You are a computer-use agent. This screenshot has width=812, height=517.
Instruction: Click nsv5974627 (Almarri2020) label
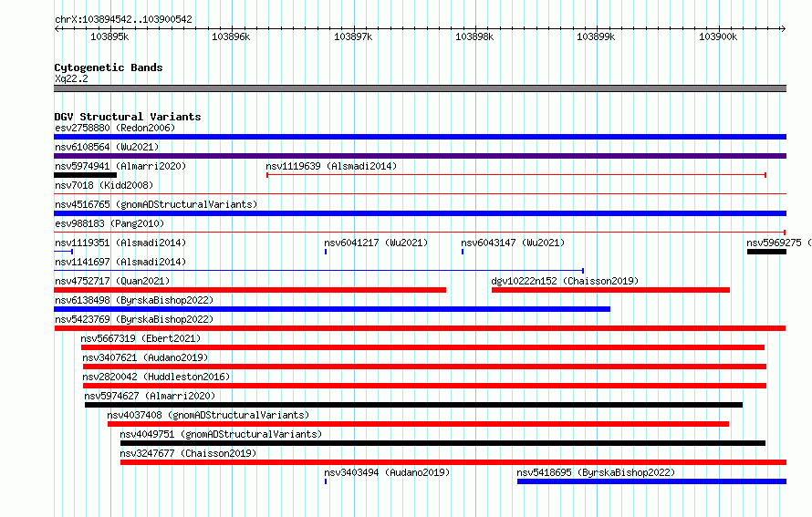[x=150, y=396]
